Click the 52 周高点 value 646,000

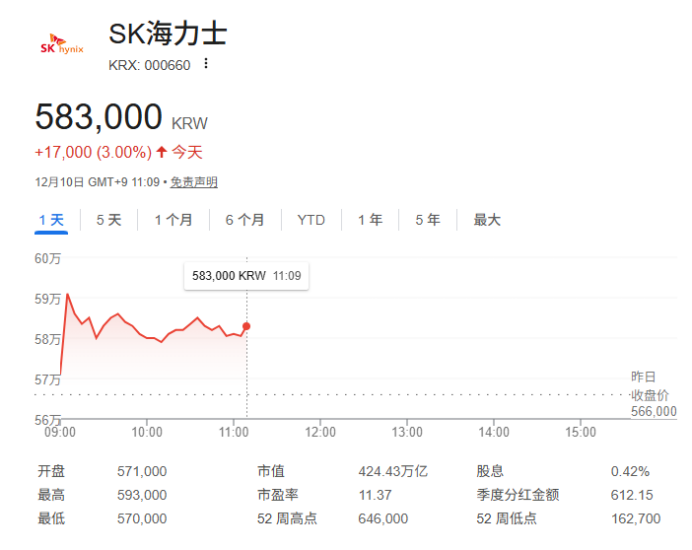pyautogui.click(x=383, y=518)
